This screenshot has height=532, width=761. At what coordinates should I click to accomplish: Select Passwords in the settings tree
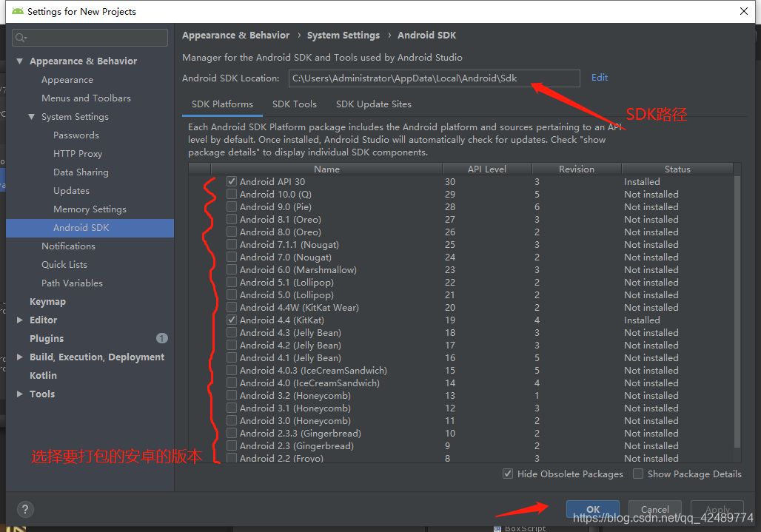point(76,135)
